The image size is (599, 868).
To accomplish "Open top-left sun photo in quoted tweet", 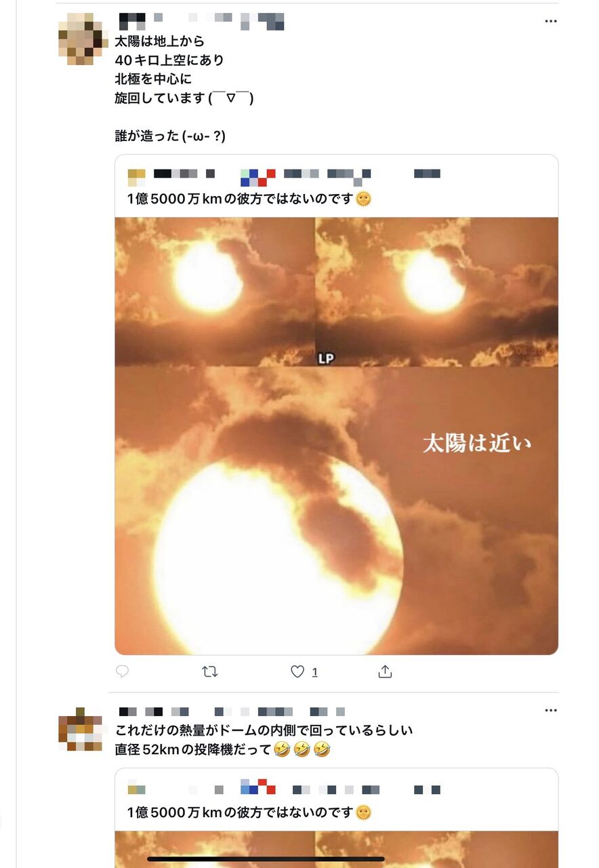I will pyautogui.click(x=215, y=292).
